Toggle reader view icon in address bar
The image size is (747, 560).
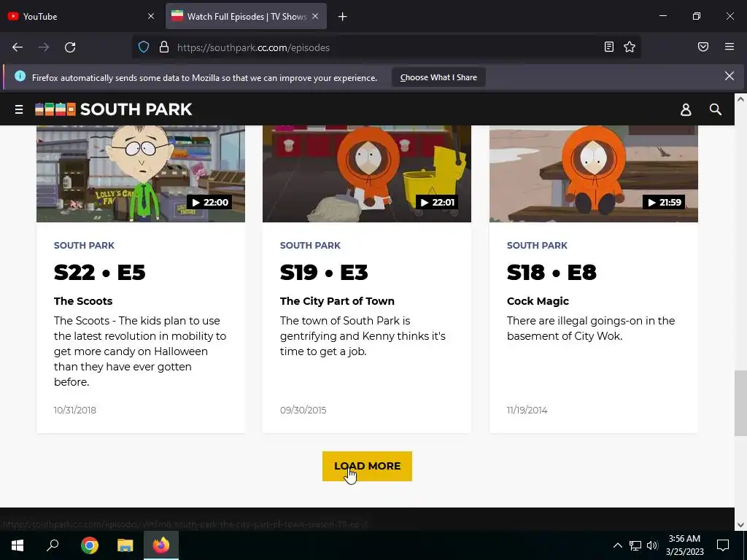coord(609,47)
